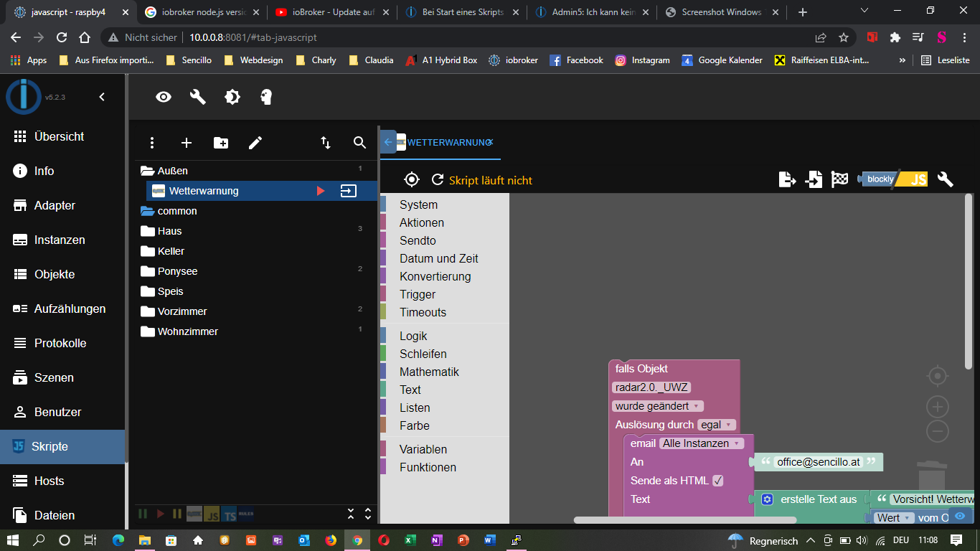Viewport: 980px width, 551px height.
Task: Toggle the JS script type filter
Action: [212, 514]
